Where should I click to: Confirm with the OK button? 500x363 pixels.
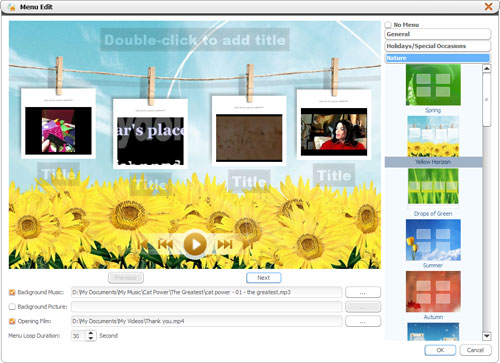coord(440,350)
